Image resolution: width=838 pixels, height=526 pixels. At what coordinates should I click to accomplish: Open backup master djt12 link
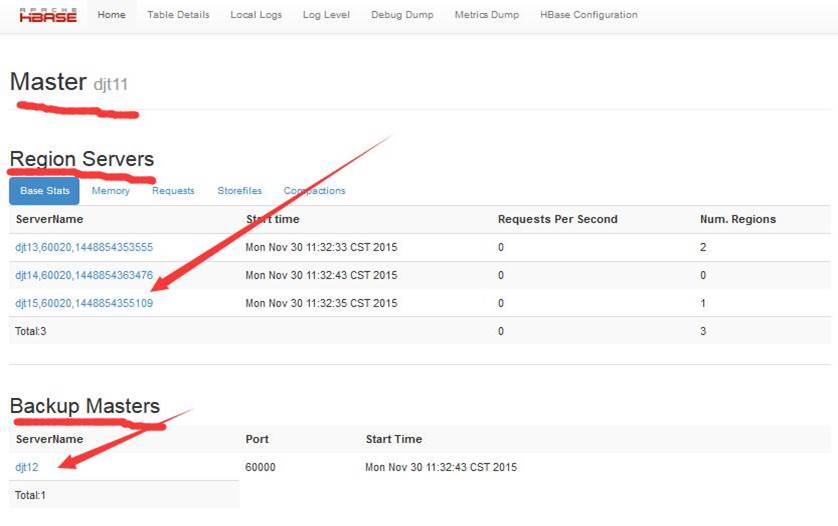point(27,467)
